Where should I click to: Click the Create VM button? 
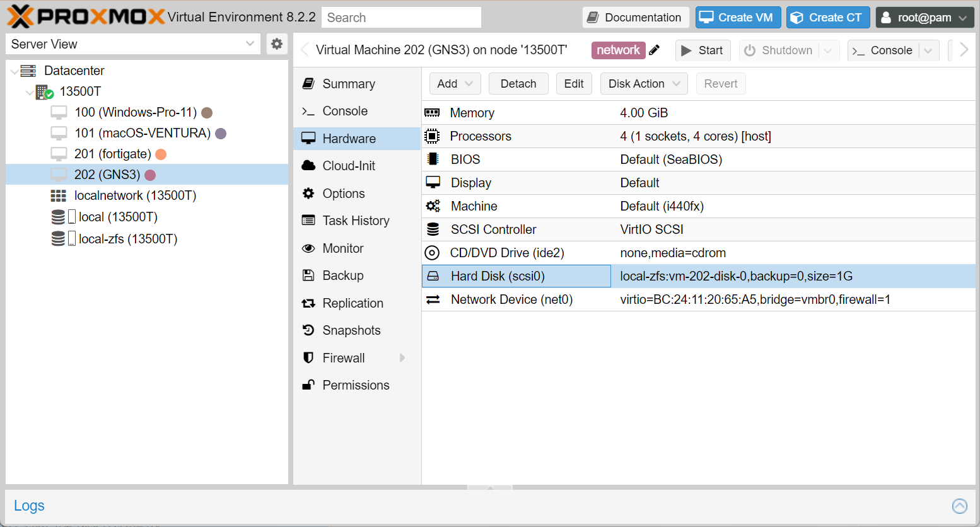738,18
